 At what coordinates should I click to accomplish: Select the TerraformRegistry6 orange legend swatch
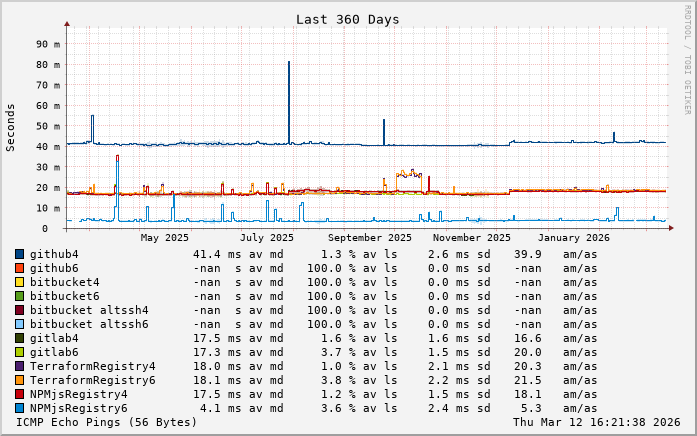pyautogui.click(x=19, y=380)
